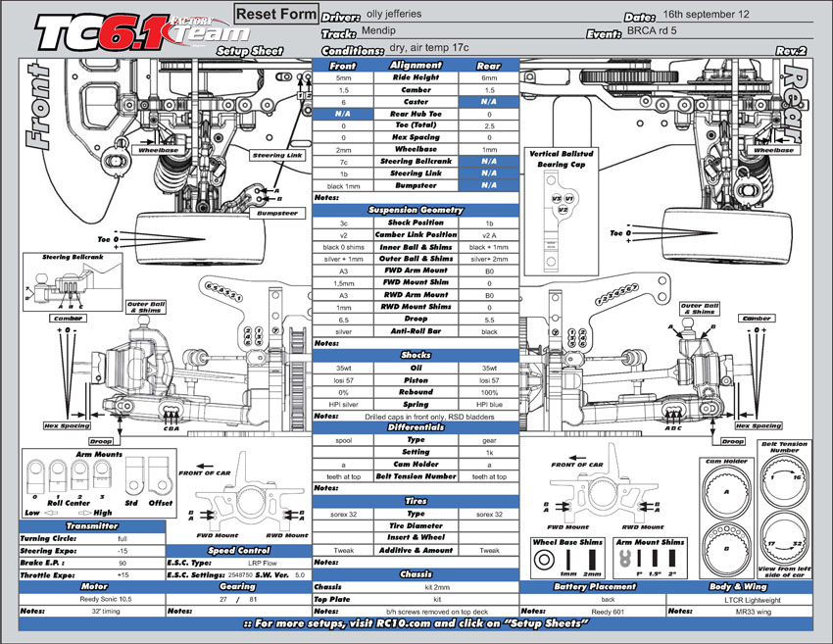The width and height of the screenshot is (833, 644).
Task: Select the rear Toe (Total) field 2.5
Action: (489, 125)
